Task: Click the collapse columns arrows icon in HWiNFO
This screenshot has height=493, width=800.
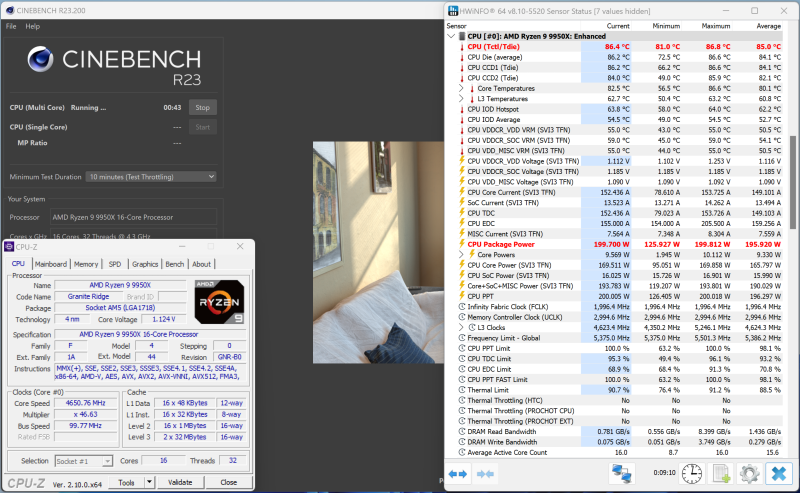Action: [x=483, y=474]
